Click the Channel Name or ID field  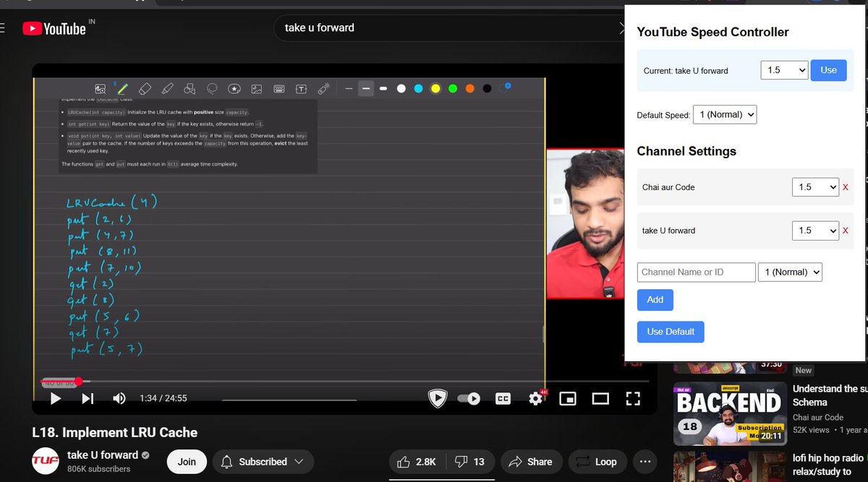coord(697,272)
